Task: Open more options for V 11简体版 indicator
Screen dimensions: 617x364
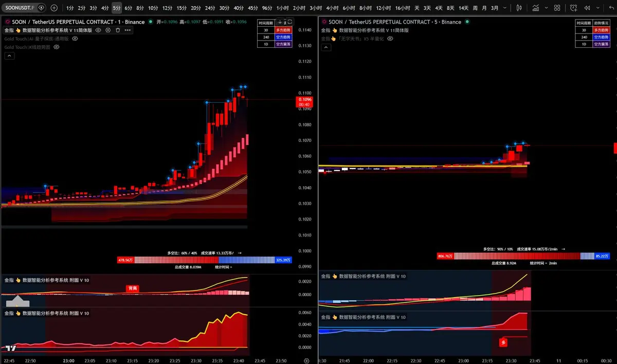Action: (128, 30)
